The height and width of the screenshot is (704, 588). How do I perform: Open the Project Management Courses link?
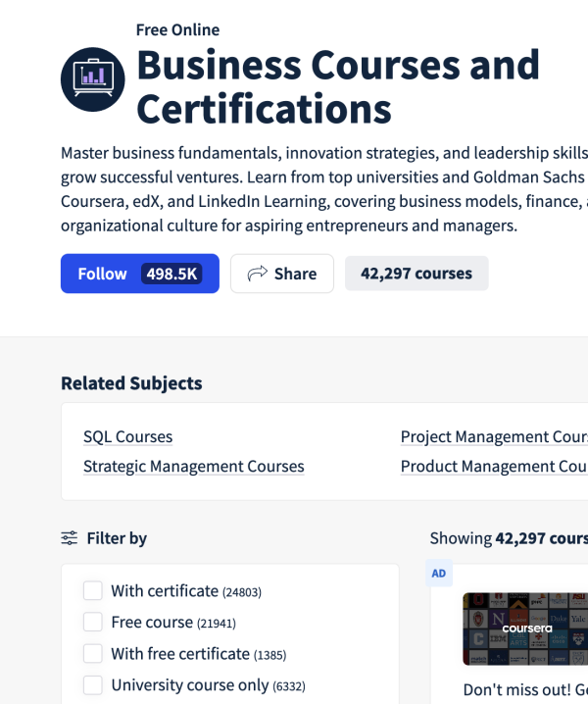click(x=494, y=437)
